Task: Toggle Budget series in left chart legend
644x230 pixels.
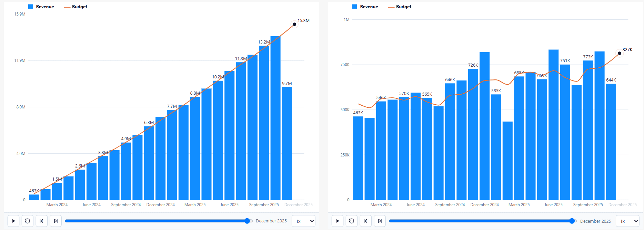Action: coord(76,7)
